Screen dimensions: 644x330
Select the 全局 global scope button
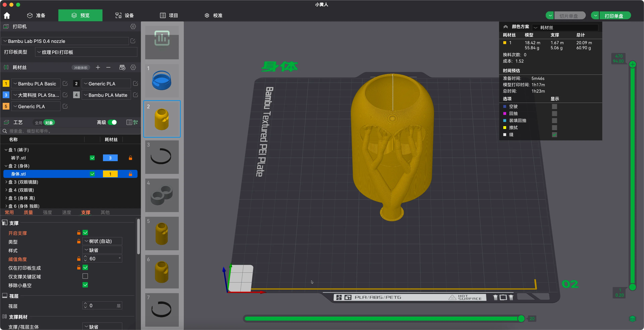click(x=39, y=123)
